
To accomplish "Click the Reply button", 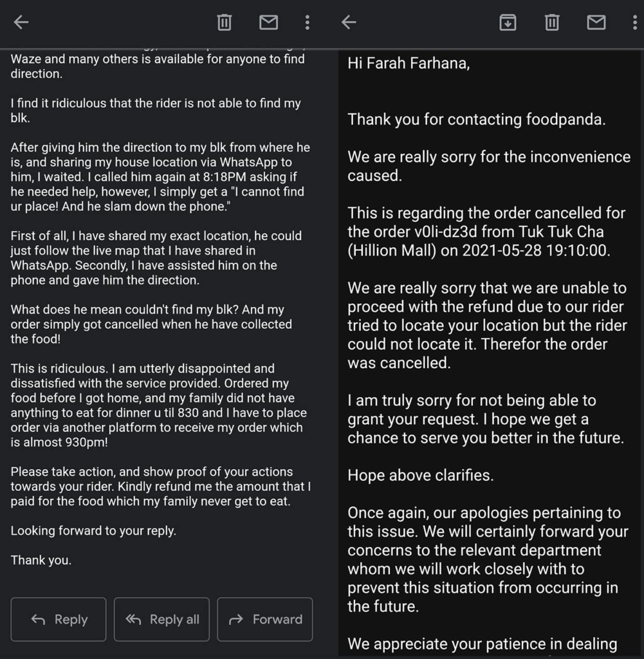I will click(x=59, y=619).
